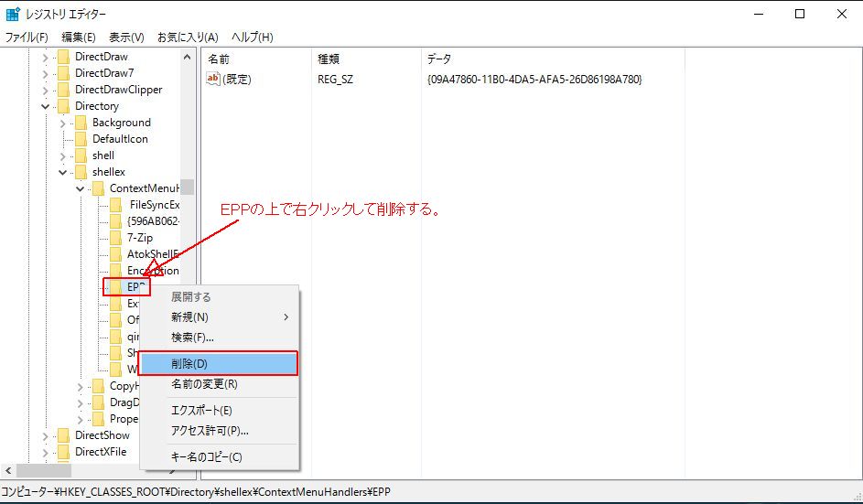Image resolution: width=863 pixels, height=504 pixels.
Task: Click the DefaultIcon folder icon
Action: click(81, 139)
